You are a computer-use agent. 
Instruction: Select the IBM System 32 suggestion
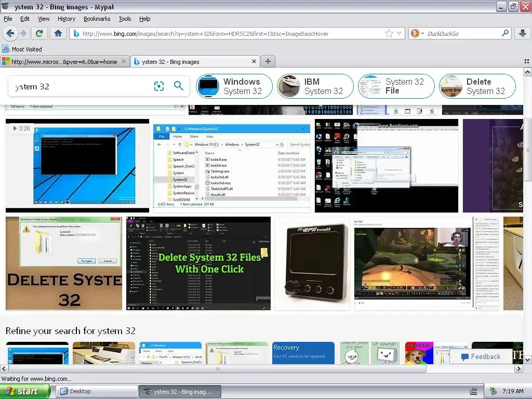point(315,86)
